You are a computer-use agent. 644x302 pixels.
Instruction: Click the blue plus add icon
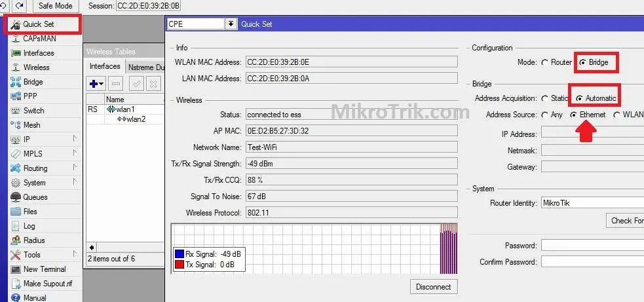click(x=96, y=84)
